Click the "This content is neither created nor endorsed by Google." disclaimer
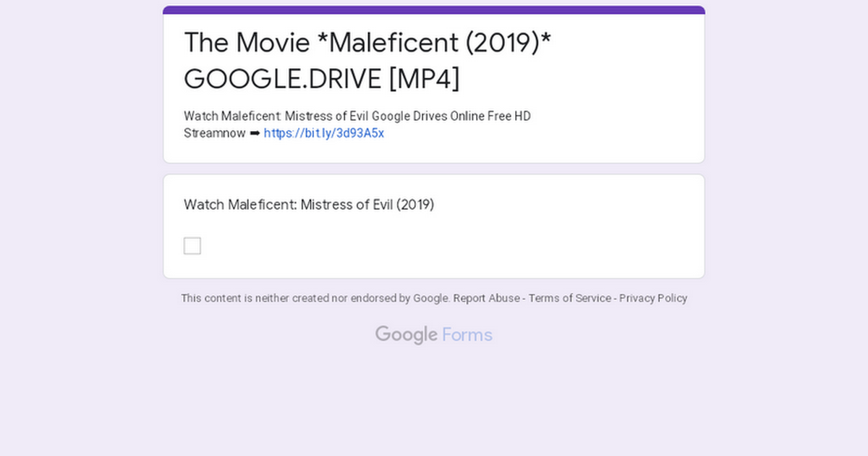Screen dimensions: 868x456 tap(315, 298)
